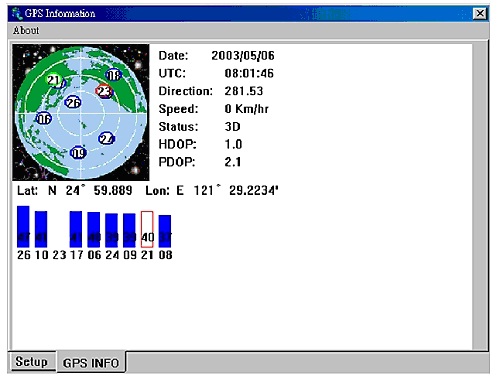This screenshot has height=379, width=500.
Task: Click satellite 21 marker on sky map
Action: click(53, 80)
